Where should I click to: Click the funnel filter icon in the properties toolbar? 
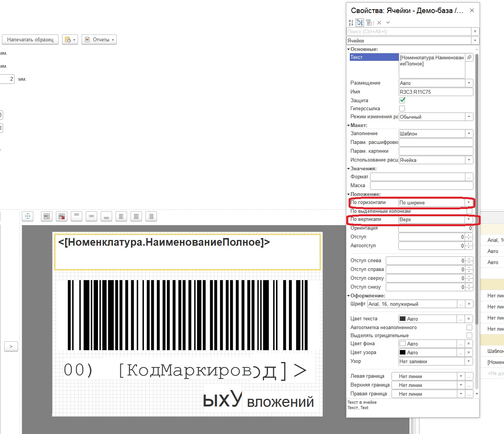(369, 23)
